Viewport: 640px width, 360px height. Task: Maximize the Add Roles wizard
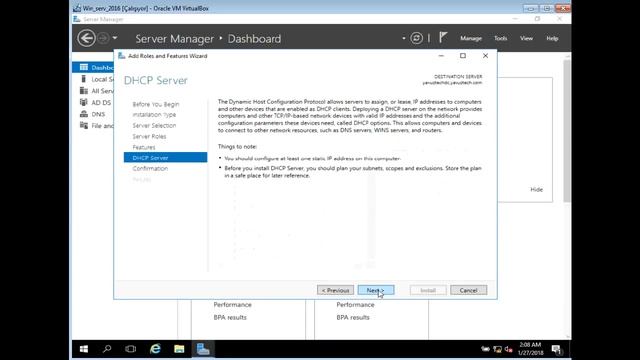click(x=462, y=56)
